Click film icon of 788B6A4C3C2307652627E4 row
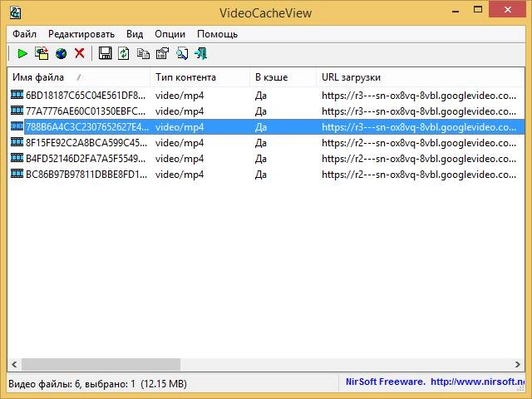Screen dimensions: 532x399 [17, 126]
